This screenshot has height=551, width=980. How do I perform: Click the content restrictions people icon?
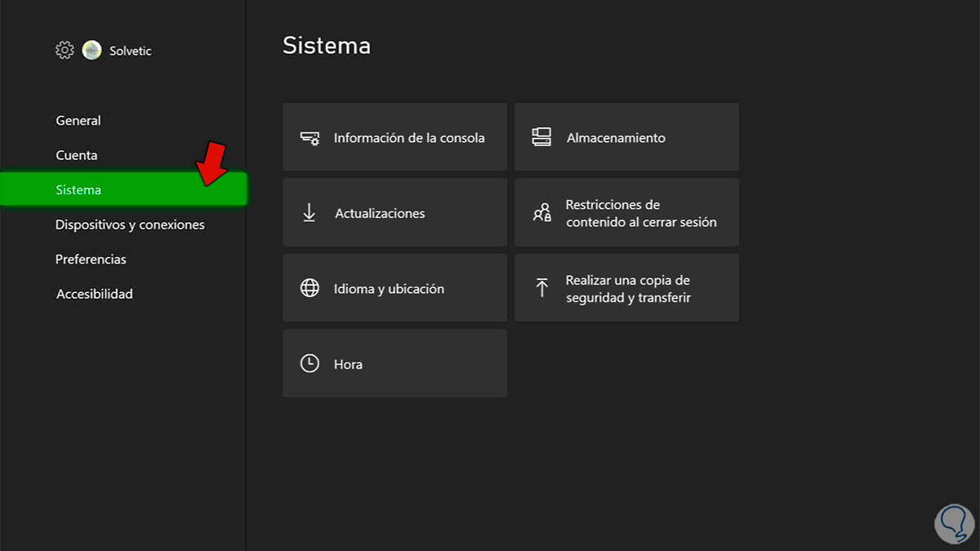click(541, 213)
